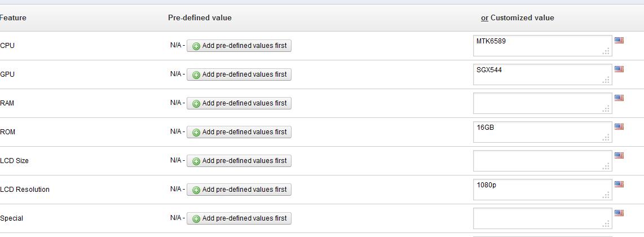The image size is (644, 237).
Task: Select the ROM customized value field showing 16GB
Action: click(542, 132)
